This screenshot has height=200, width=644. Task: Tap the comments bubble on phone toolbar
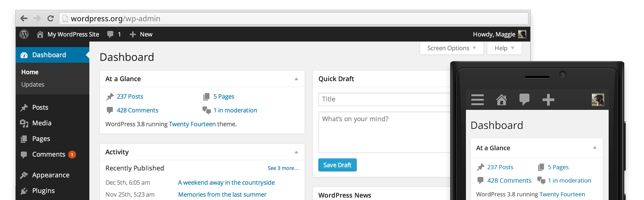[524, 100]
